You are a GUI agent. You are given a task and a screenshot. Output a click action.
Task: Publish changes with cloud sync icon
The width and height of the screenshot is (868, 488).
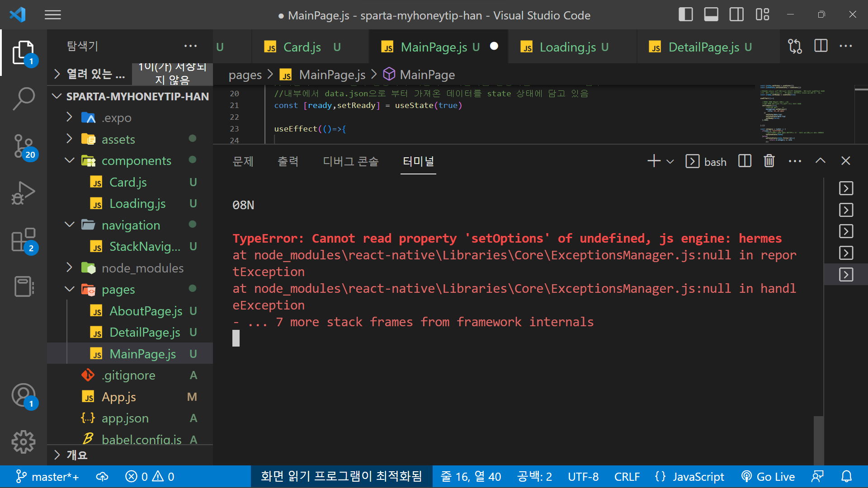pos(102,477)
